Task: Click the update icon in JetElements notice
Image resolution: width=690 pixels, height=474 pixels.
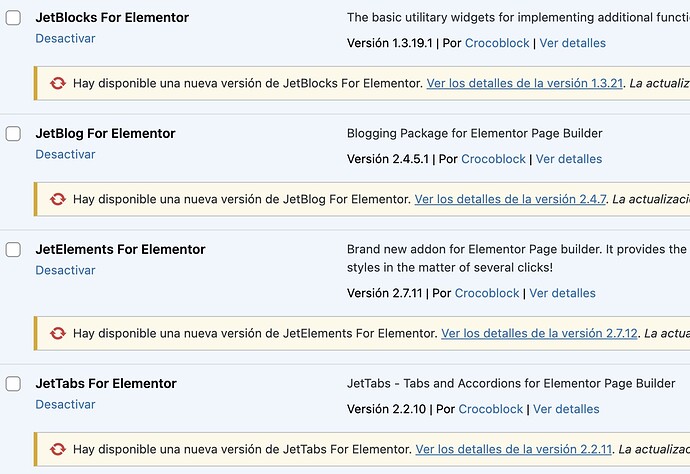Action: tap(57, 333)
